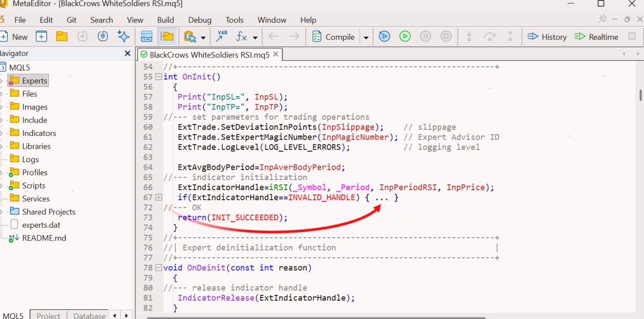
Task: Collapse the OnInit function fold marker
Action: coord(158,77)
